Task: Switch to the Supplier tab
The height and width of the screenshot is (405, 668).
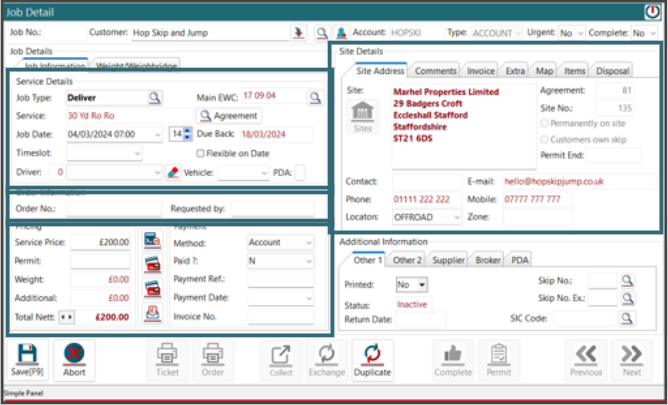Action: [x=448, y=260]
